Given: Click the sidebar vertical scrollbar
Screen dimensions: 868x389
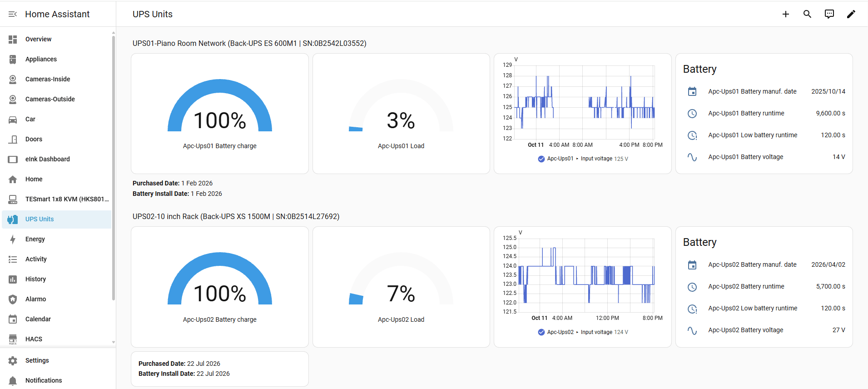Looking at the screenshot, I should click(x=114, y=167).
